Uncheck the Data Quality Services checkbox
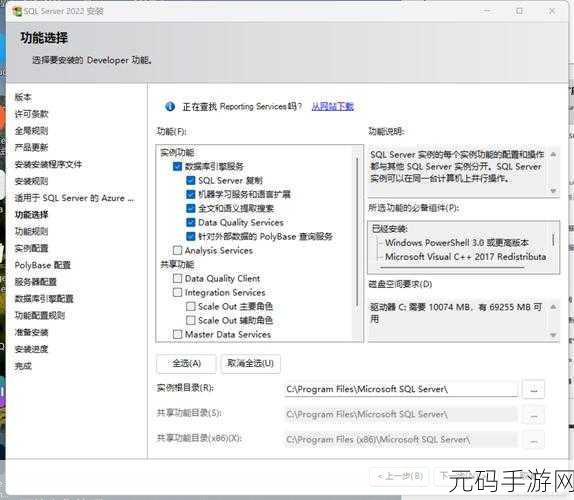The width and height of the screenshot is (574, 500). coord(190,222)
